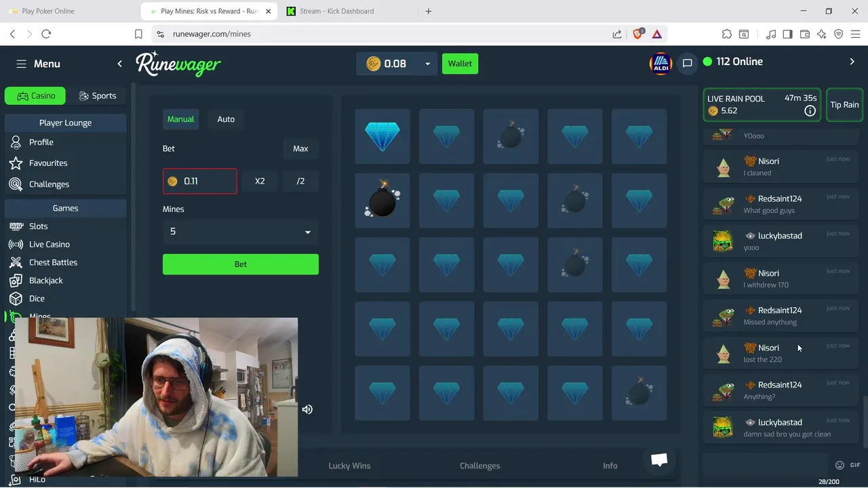This screenshot has height=488, width=868.
Task: Click Redsaint124's name on 'Anything?' message
Action: 780,385
